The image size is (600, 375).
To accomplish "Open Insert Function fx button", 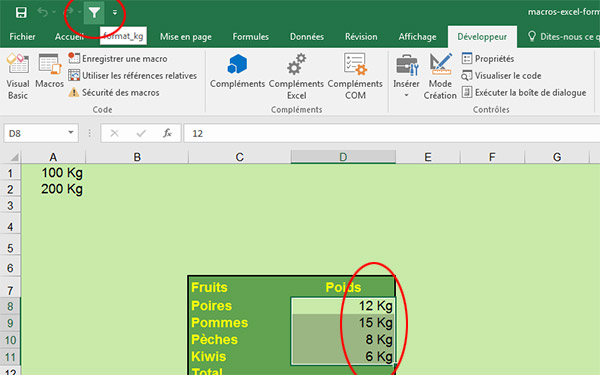I will click(x=167, y=133).
